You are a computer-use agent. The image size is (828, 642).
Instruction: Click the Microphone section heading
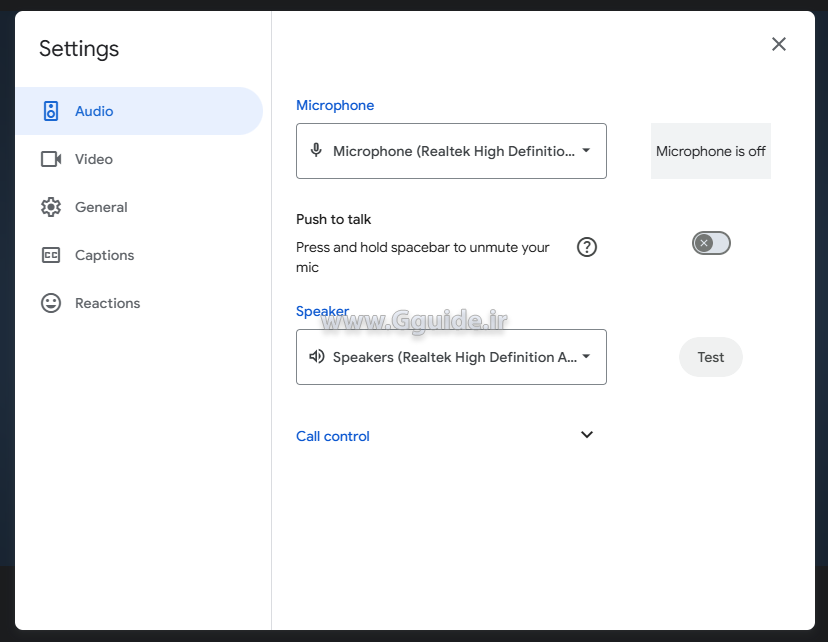click(335, 105)
